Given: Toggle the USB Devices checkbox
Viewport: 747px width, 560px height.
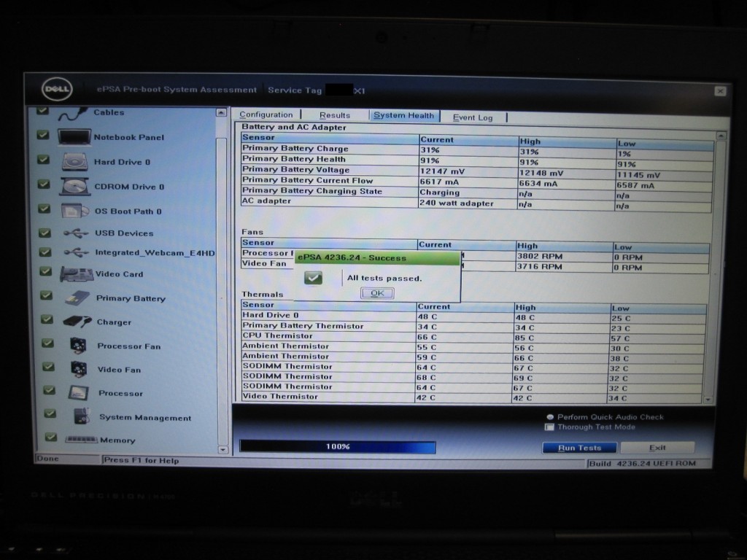Looking at the screenshot, I should coord(44,233).
